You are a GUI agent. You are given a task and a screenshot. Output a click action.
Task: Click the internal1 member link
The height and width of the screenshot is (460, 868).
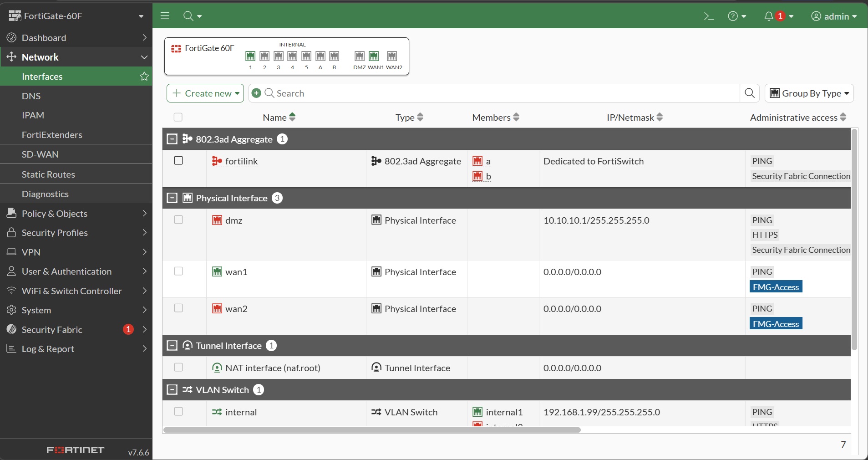click(504, 412)
